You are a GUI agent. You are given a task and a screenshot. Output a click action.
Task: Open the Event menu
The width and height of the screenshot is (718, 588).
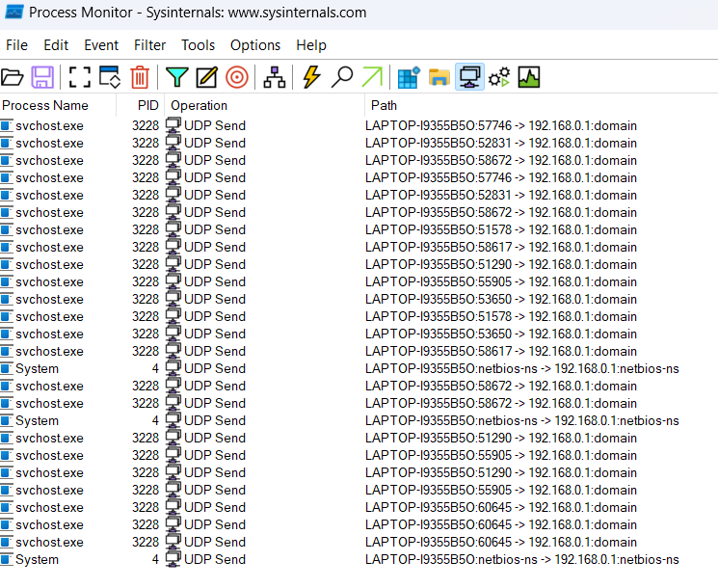click(101, 45)
